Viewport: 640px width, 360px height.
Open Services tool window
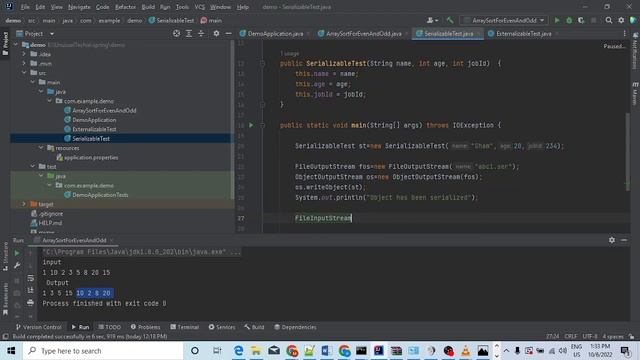(222, 327)
